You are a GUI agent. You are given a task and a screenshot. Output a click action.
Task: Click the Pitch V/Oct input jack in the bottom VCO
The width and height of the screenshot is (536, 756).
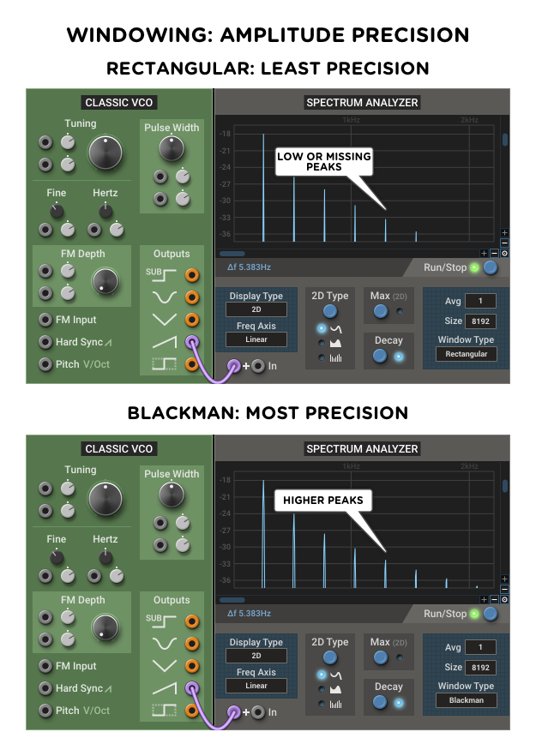(x=45, y=711)
